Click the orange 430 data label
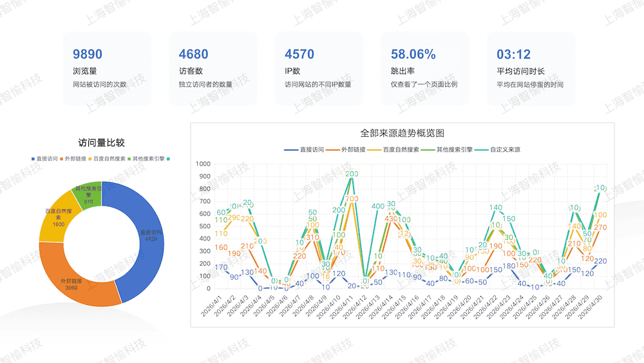The width and height of the screenshot is (644, 363). coord(391,219)
